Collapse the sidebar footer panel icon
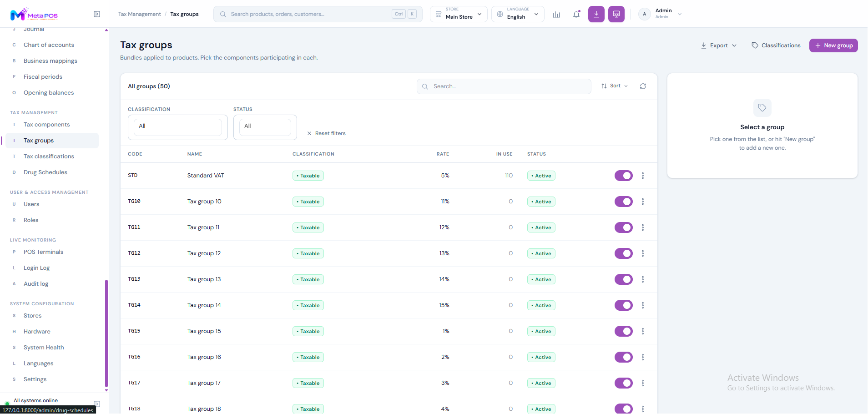Viewport: 868px width, 414px height. pyautogui.click(x=97, y=404)
